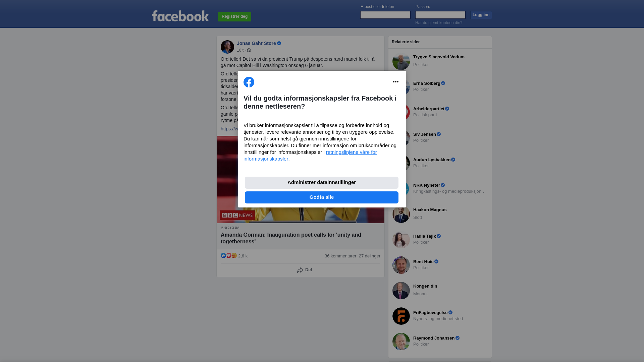Click the reaction emoji icons on post
The image size is (644, 362).
coord(229,255)
